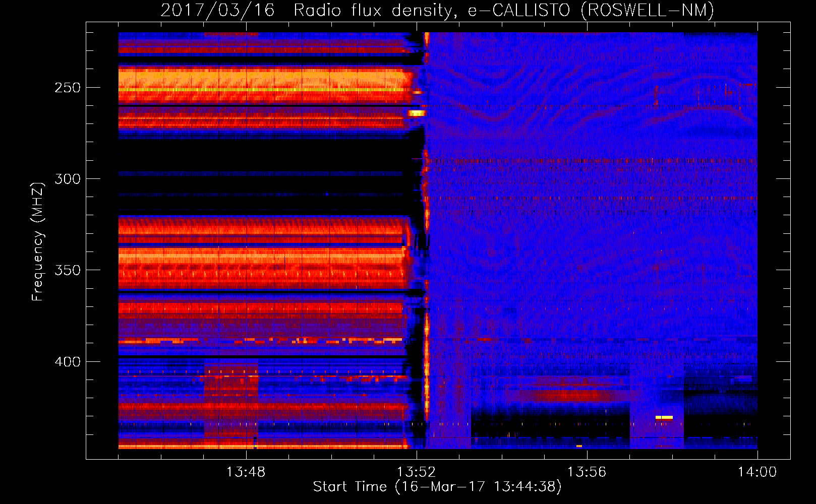816x504 pixels.
Task: Click the 13:52 time tick label
Action: point(416,472)
